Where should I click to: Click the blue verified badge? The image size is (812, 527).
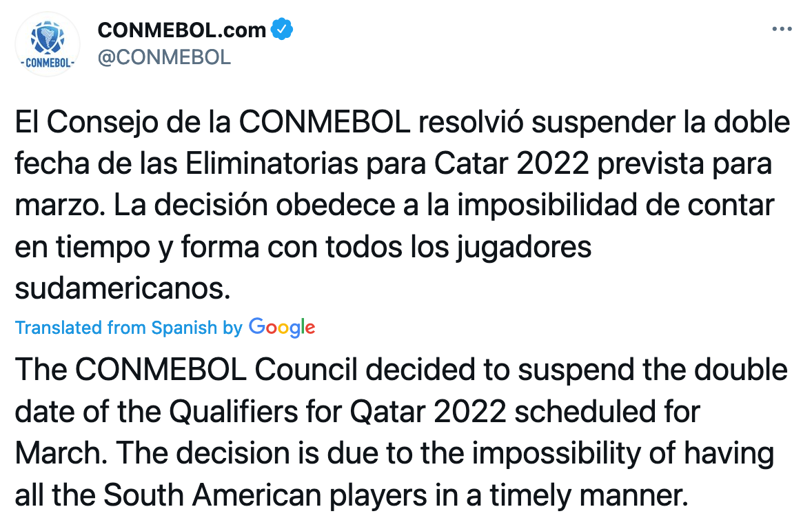283,30
